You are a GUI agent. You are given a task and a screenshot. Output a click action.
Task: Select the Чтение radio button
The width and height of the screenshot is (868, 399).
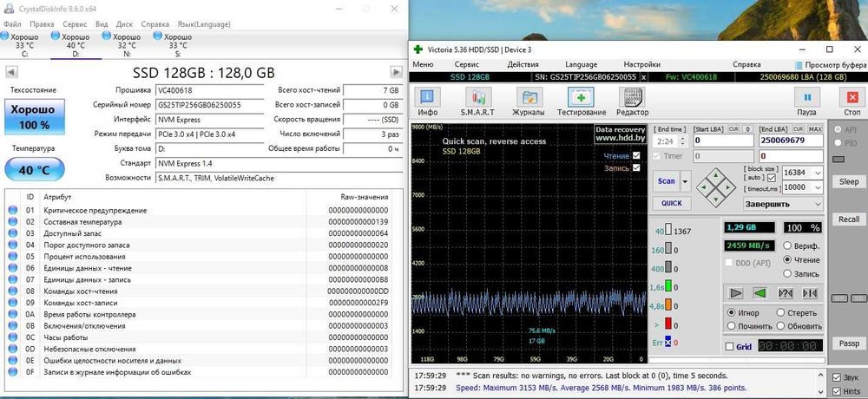pyautogui.click(x=787, y=259)
